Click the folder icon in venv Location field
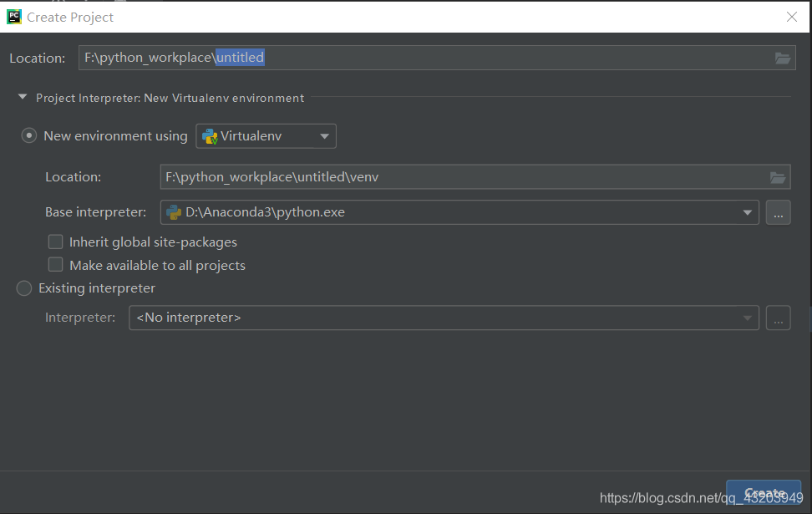The image size is (812, 514). tap(777, 177)
